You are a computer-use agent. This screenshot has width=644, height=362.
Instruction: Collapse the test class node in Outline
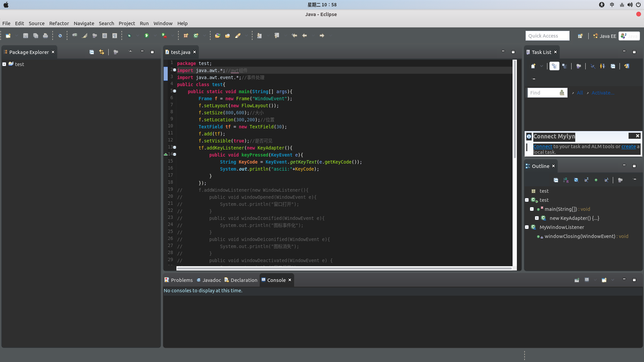[527, 200]
